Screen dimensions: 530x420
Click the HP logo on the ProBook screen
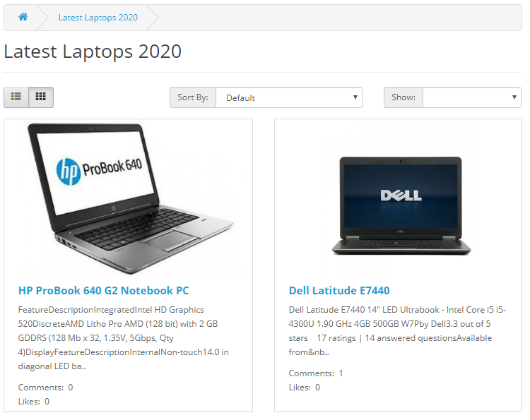click(x=69, y=172)
